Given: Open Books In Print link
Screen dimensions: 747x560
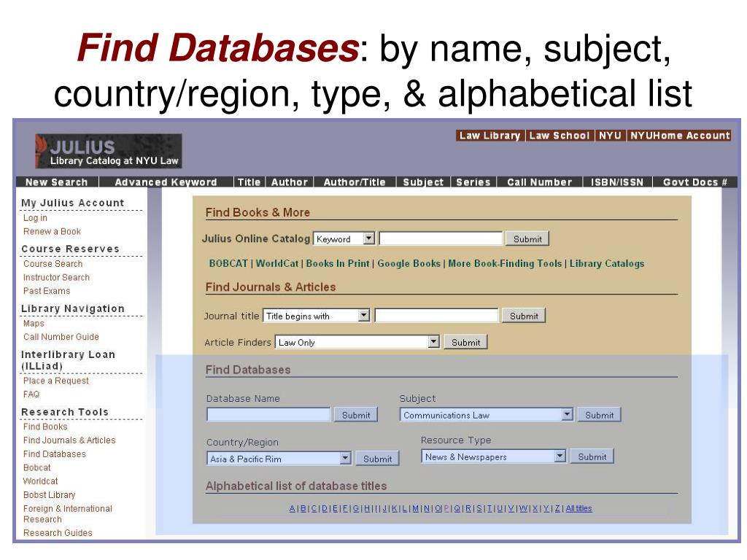Looking at the screenshot, I should point(337,263).
